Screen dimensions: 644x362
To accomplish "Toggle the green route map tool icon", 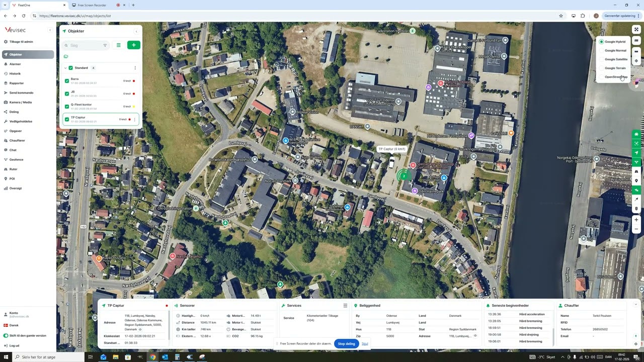I will 636,190.
